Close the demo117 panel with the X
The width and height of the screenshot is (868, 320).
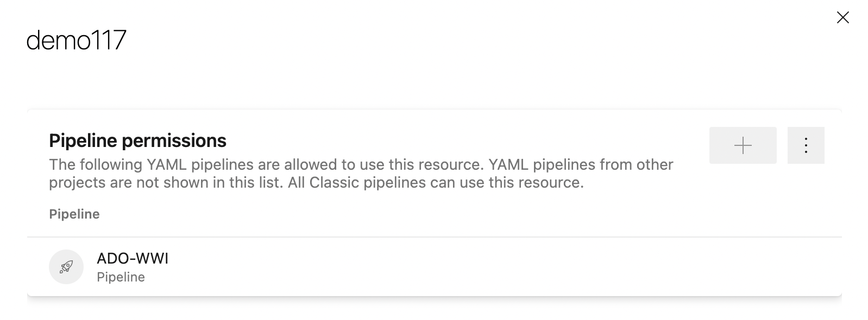[x=842, y=18]
